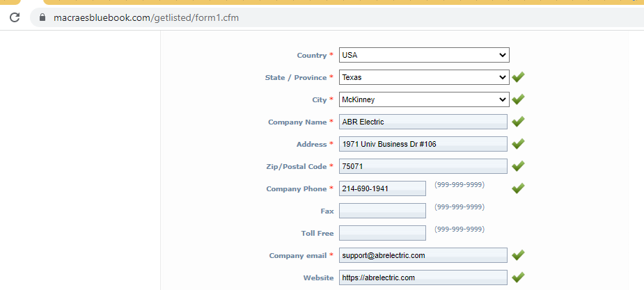Click the (999-999-9999) hint next to Fax
The height and width of the screenshot is (290, 644).
(x=460, y=207)
